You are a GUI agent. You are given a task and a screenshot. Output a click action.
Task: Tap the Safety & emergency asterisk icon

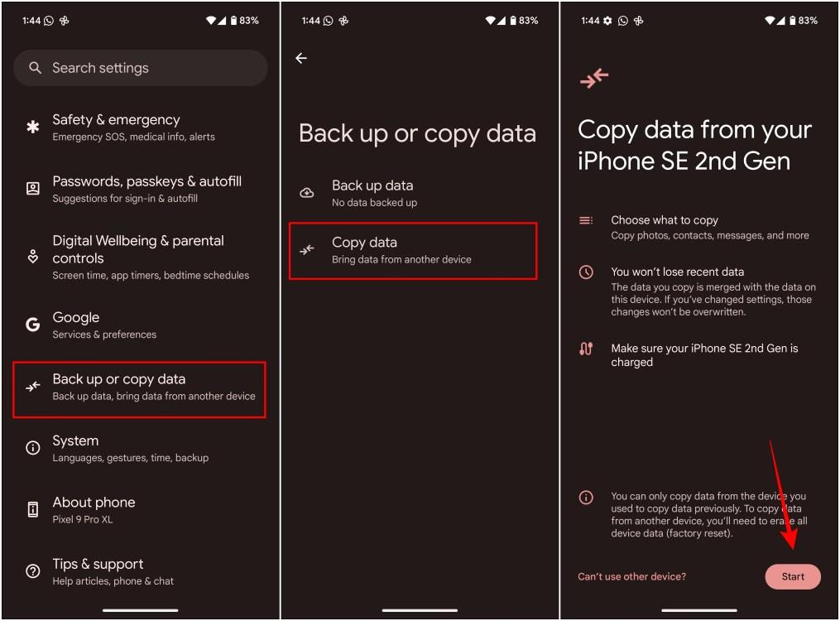[x=32, y=127]
